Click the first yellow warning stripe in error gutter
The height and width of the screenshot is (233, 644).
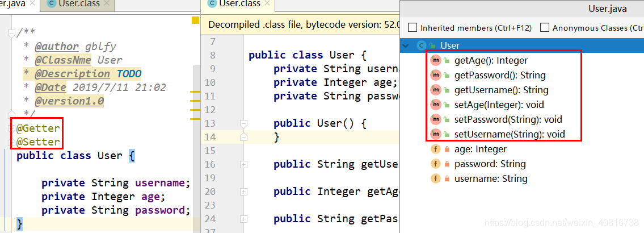coord(195,91)
